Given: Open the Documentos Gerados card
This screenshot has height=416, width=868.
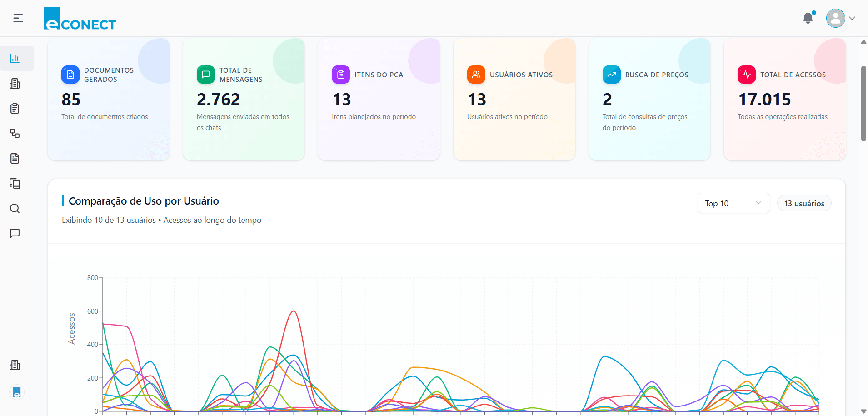Looking at the screenshot, I should [x=109, y=99].
